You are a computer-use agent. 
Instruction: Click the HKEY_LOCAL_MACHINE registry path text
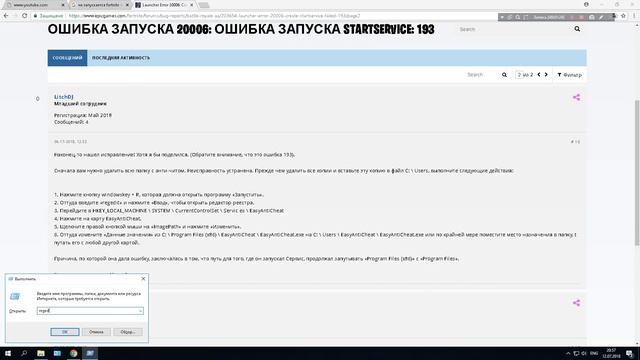point(188,211)
